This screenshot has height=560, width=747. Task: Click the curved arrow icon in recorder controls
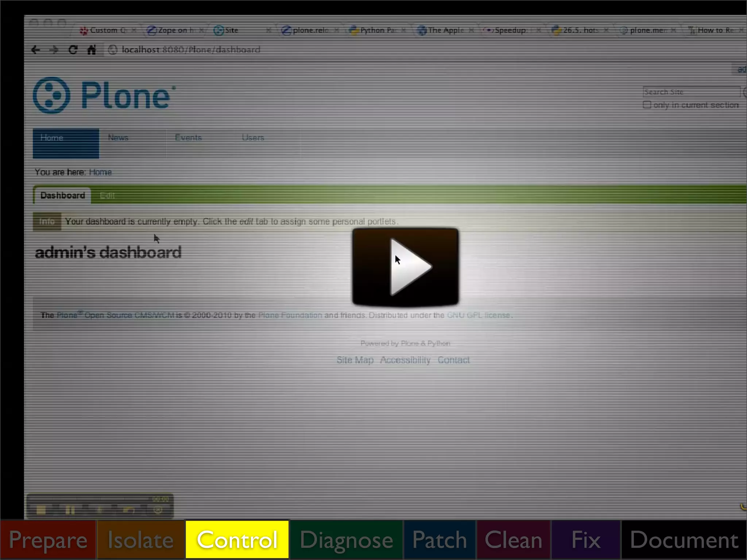point(129,510)
